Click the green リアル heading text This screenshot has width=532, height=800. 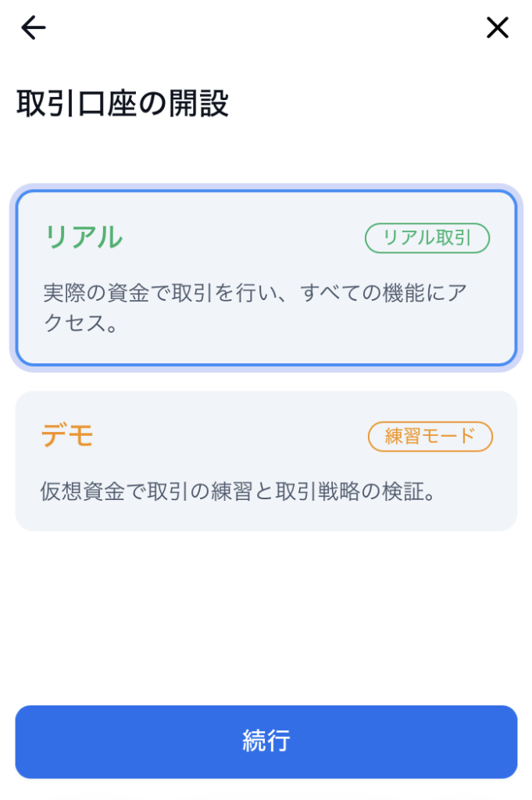84,237
